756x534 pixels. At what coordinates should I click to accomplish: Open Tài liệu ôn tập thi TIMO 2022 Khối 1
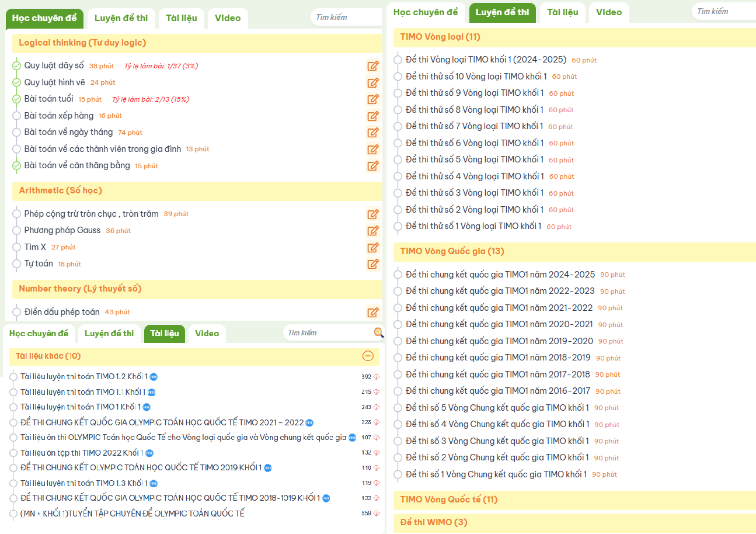(82, 453)
